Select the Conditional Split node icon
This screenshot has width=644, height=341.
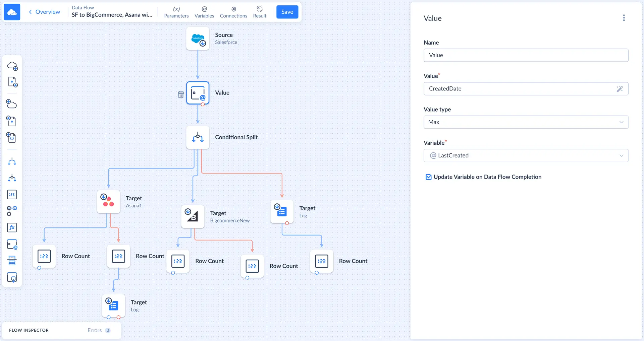click(198, 137)
